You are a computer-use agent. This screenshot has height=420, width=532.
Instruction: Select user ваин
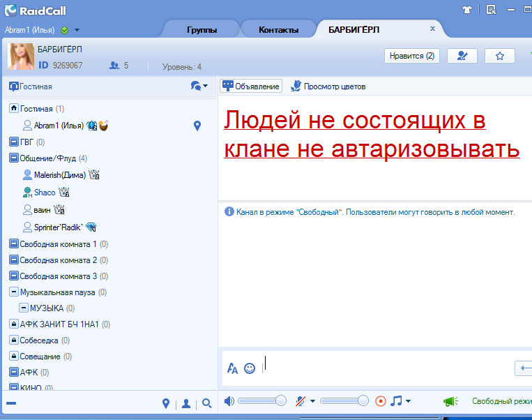42,210
